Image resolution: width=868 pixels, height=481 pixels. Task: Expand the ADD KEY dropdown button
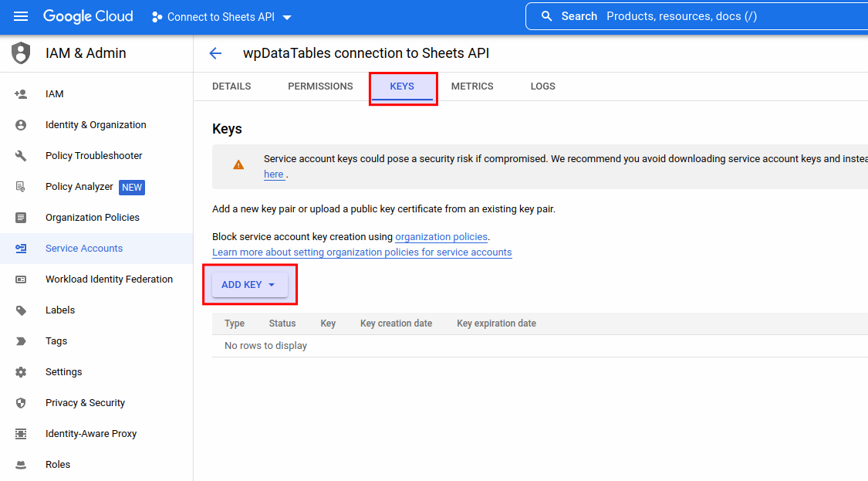pos(250,285)
